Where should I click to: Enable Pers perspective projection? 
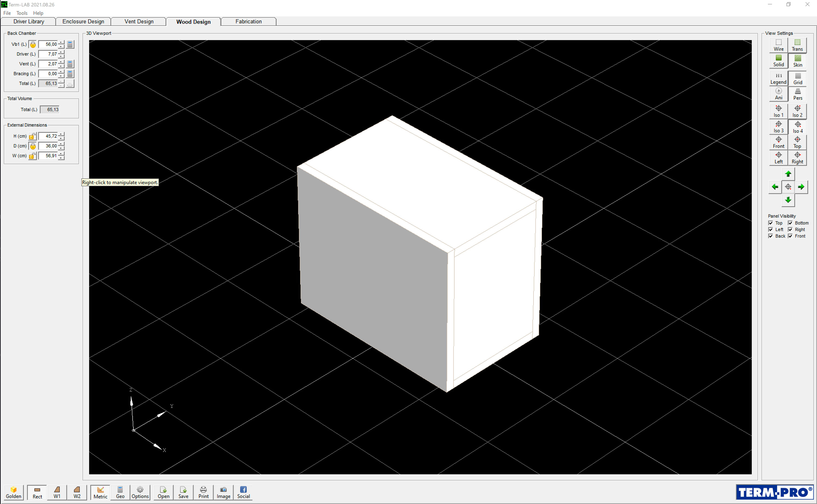[797, 94]
